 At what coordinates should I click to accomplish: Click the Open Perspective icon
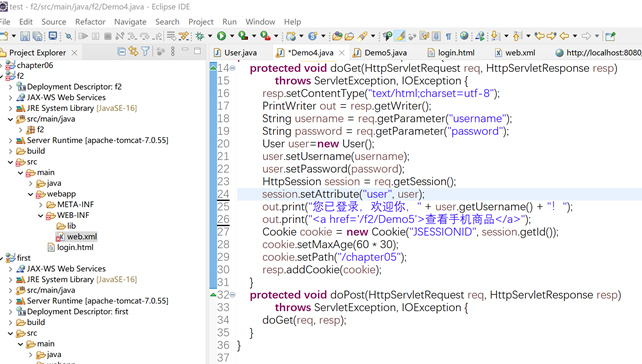pos(610,36)
